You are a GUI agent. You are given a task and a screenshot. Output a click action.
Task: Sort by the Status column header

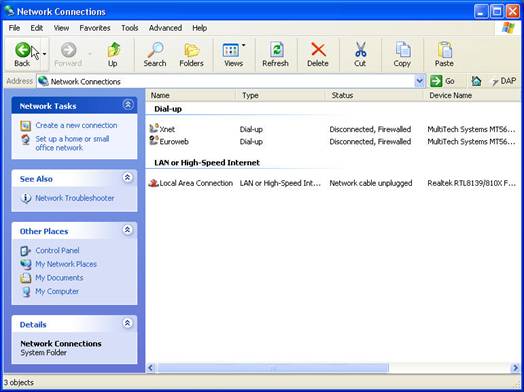[374, 95]
